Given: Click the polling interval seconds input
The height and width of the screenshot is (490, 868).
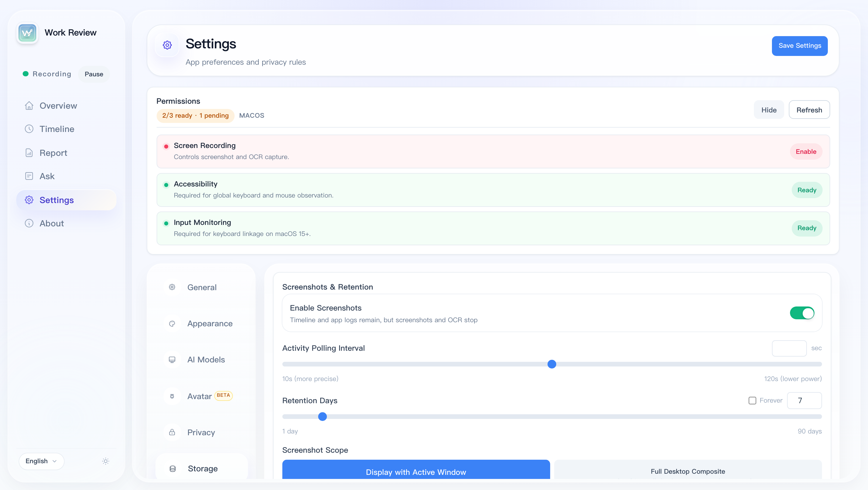Looking at the screenshot, I should pyautogui.click(x=789, y=348).
